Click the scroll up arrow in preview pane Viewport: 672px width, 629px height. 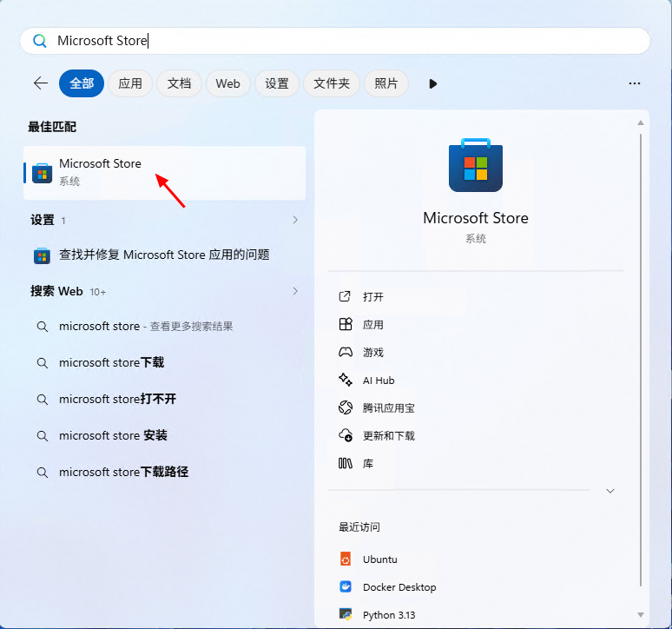[641, 122]
